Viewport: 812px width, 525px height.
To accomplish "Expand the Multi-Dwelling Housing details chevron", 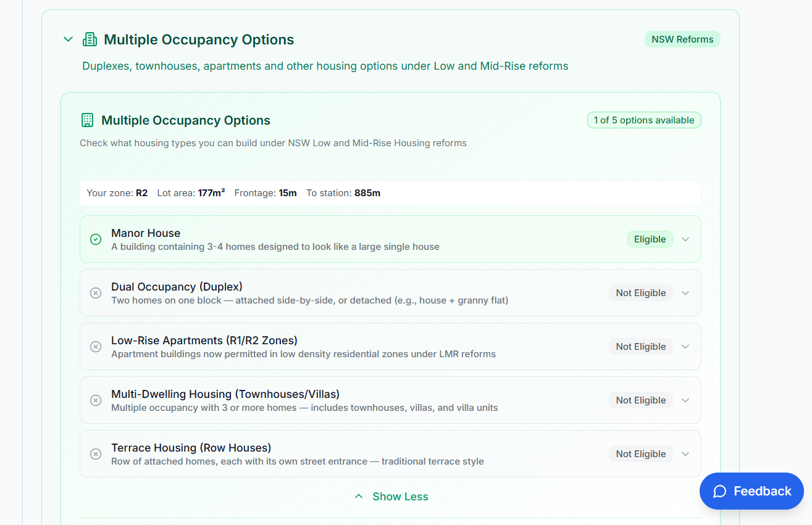I will (x=685, y=400).
